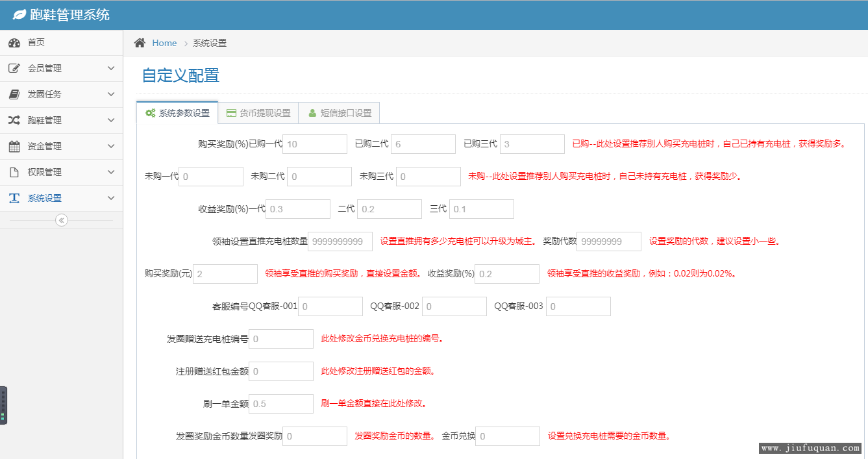Click the edit icon beside 会员管理

[x=14, y=68]
